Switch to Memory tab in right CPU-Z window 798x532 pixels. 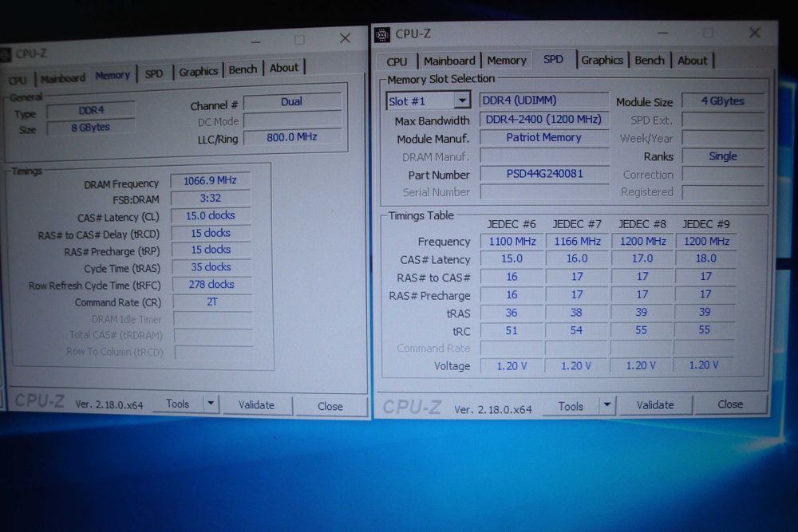pyautogui.click(x=507, y=61)
